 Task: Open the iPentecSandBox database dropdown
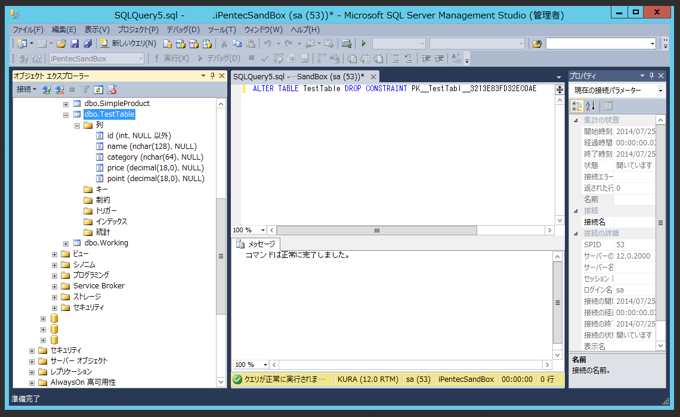[141, 59]
